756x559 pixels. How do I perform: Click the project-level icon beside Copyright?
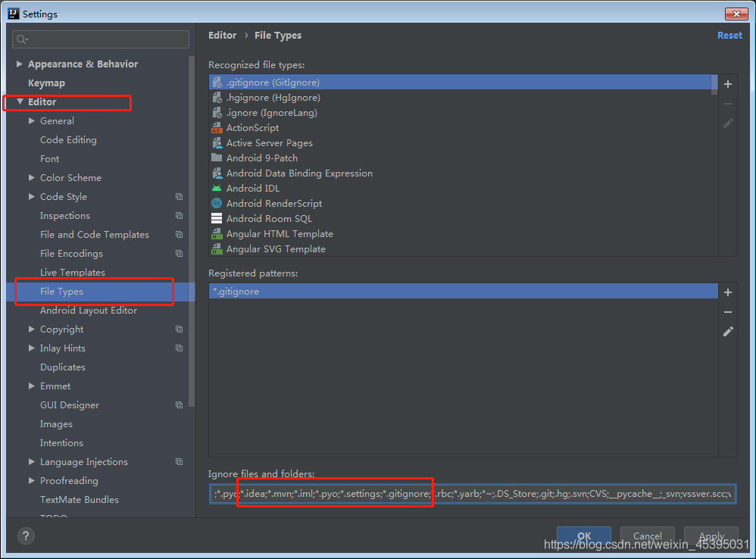point(180,329)
